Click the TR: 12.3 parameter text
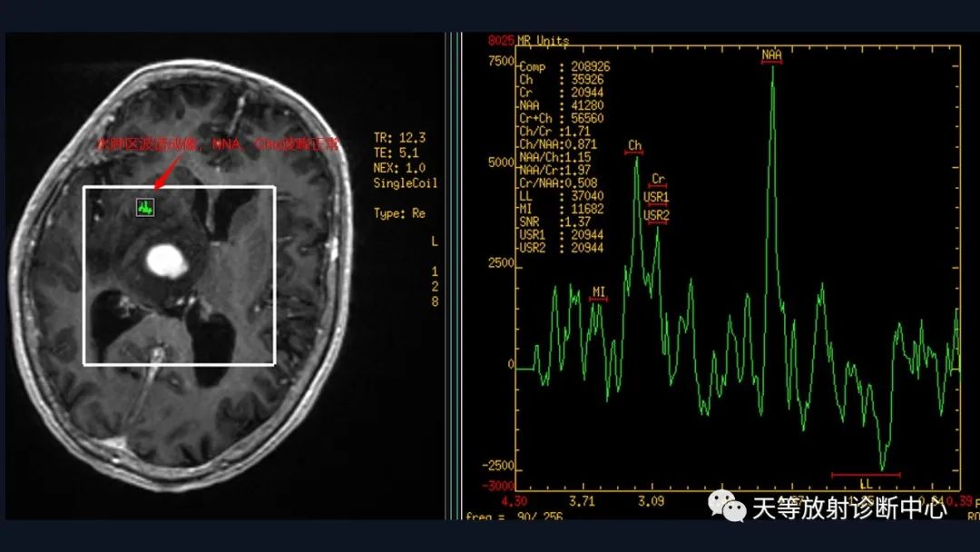980x552 pixels. [399, 137]
